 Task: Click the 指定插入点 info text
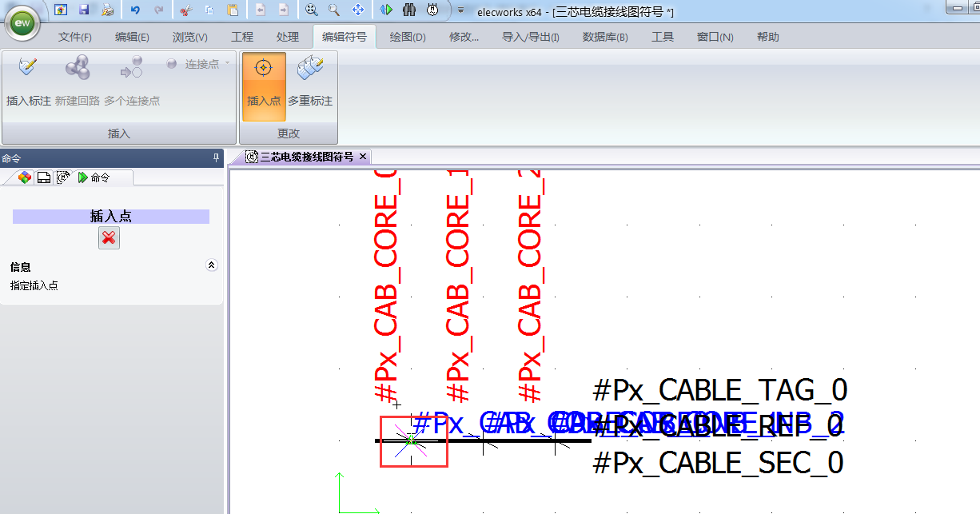coord(34,285)
